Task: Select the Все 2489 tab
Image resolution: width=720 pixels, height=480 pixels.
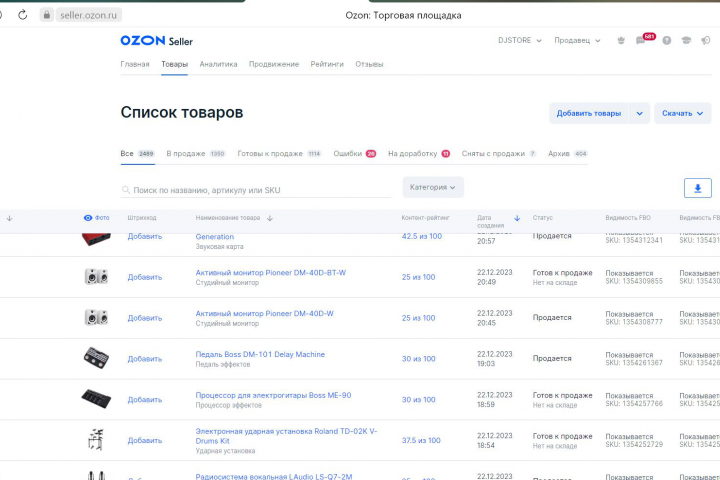Action: [137, 154]
